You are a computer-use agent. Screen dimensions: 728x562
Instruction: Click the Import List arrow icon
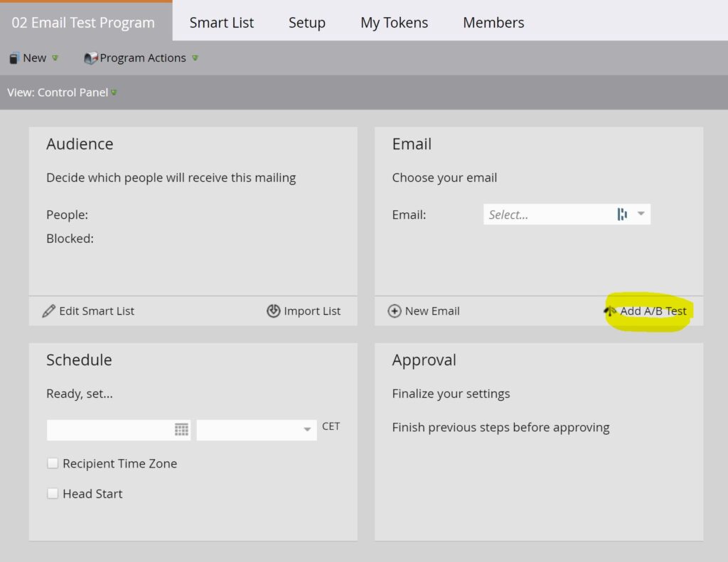[273, 310]
